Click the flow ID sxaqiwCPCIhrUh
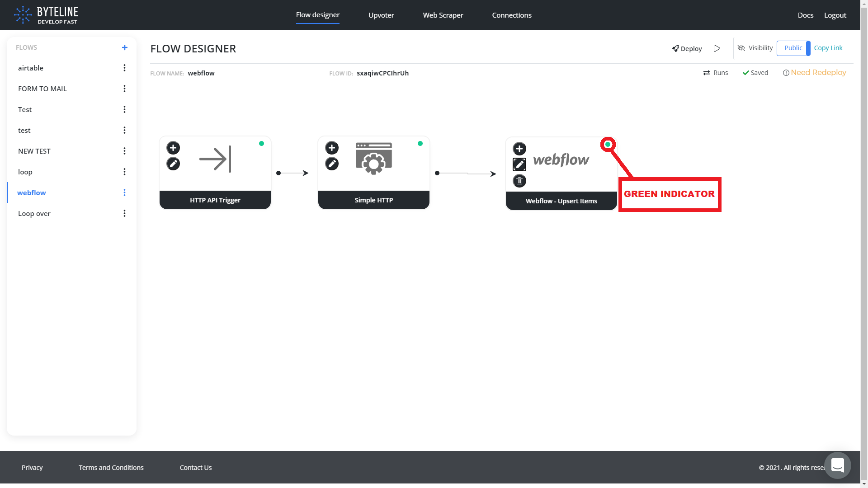This screenshot has height=488, width=868. pos(382,73)
